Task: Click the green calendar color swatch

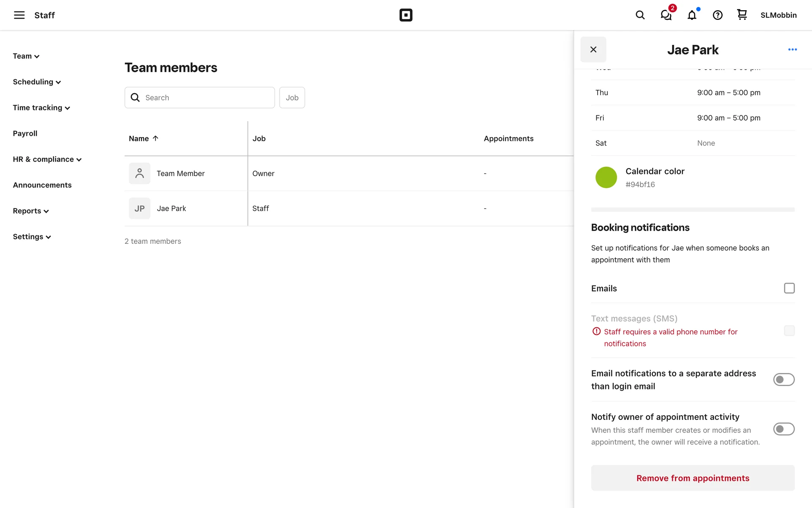Action: (x=606, y=177)
